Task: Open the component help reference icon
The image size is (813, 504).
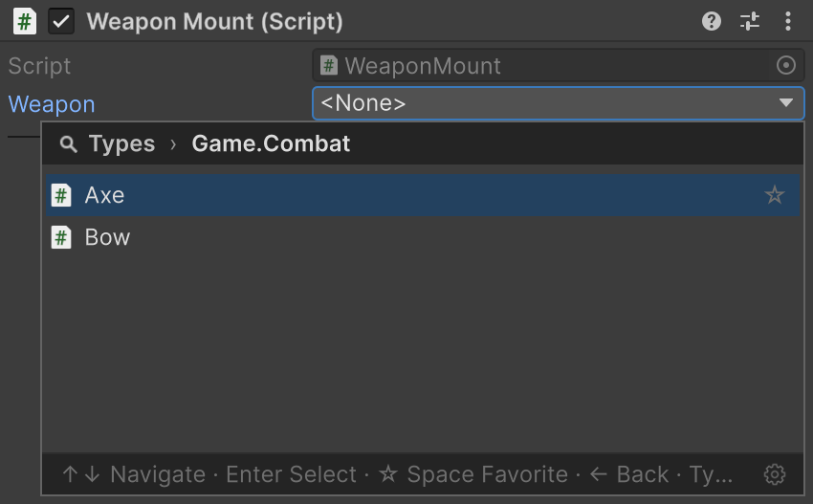Action: [x=712, y=22]
